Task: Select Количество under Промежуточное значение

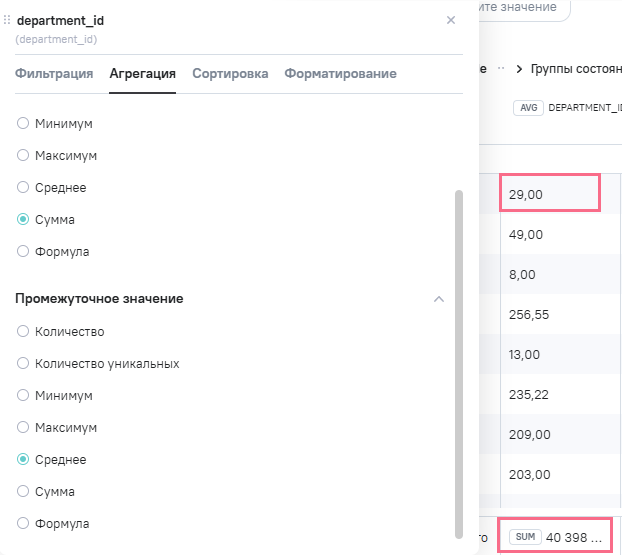Action: click(23, 332)
